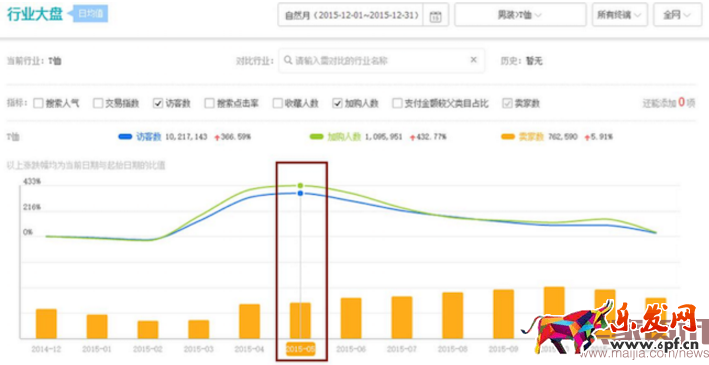
Task: Click the 行业大盘 title
Action: point(35,14)
